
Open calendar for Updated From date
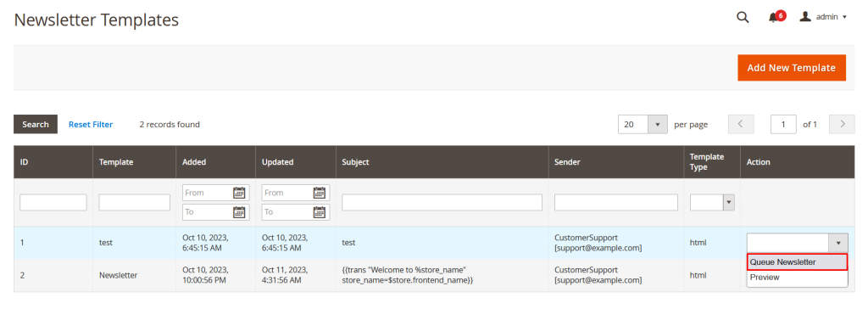pos(319,193)
